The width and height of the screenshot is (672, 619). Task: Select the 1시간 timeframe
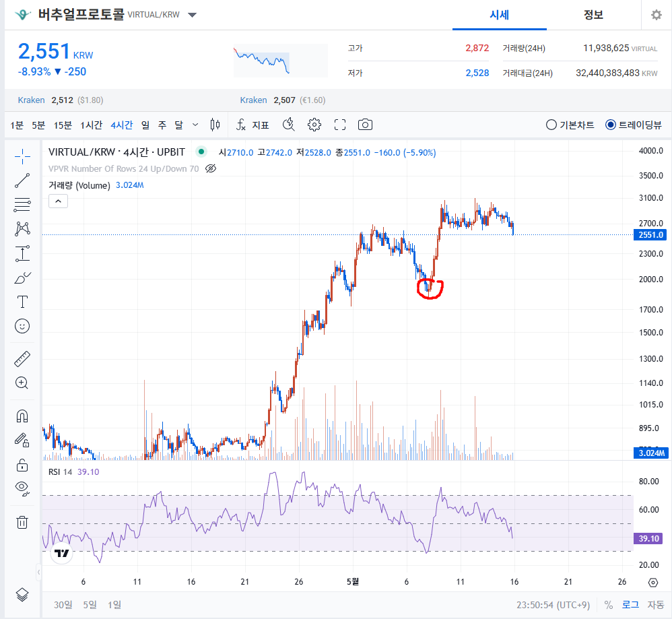[92, 125]
